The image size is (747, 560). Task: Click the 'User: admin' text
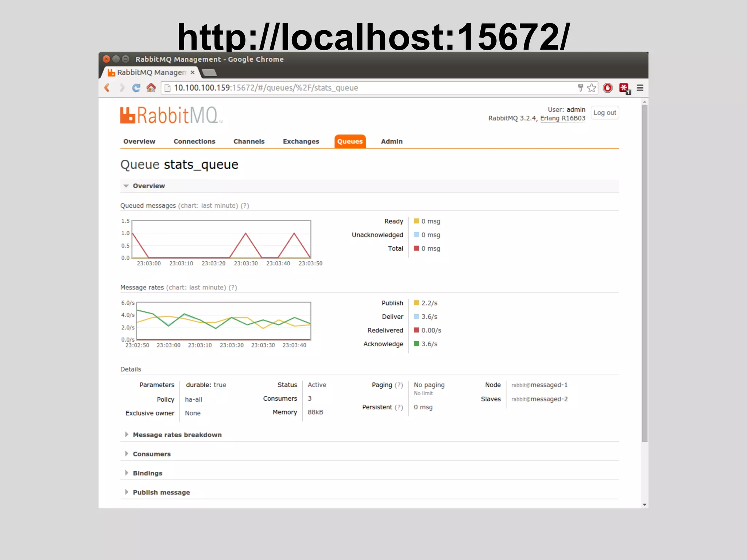tap(566, 110)
